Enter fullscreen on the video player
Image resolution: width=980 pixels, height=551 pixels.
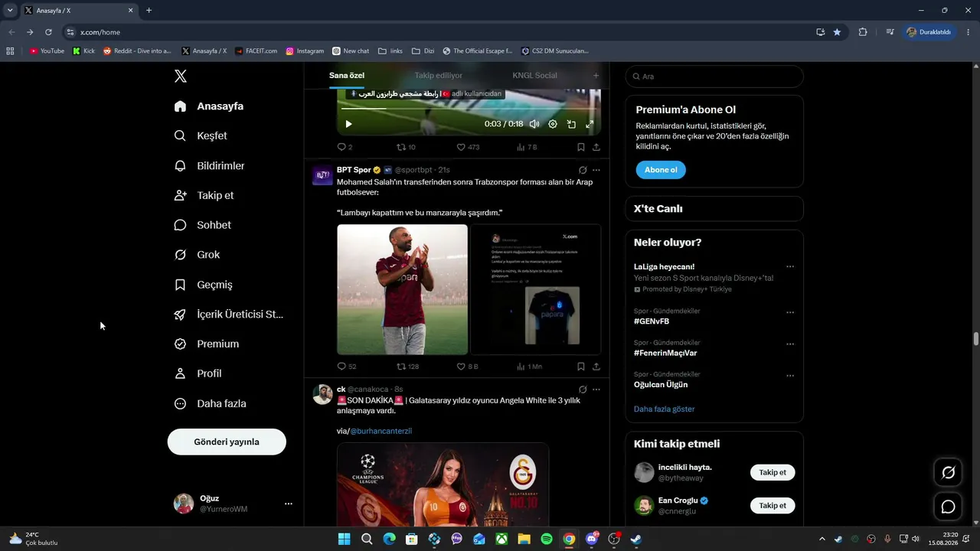click(590, 124)
